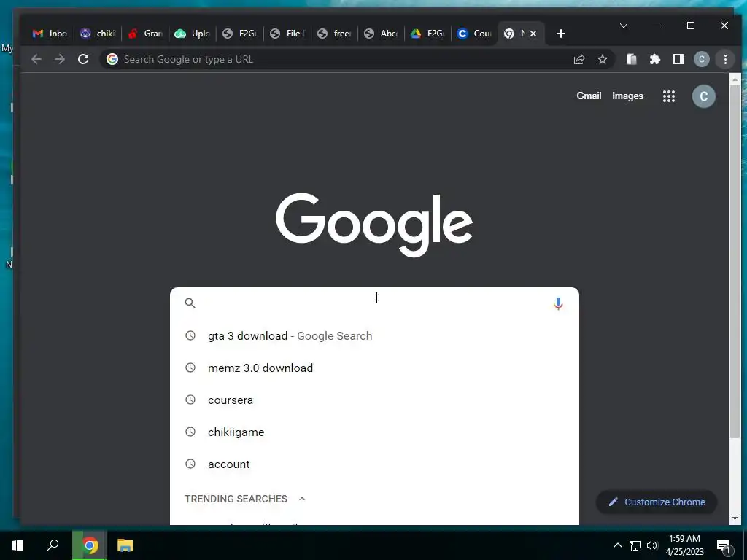The height and width of the screenshot is (560, 747).
Task: Switch to the Google Drive E2G tab
Action: 427,34
